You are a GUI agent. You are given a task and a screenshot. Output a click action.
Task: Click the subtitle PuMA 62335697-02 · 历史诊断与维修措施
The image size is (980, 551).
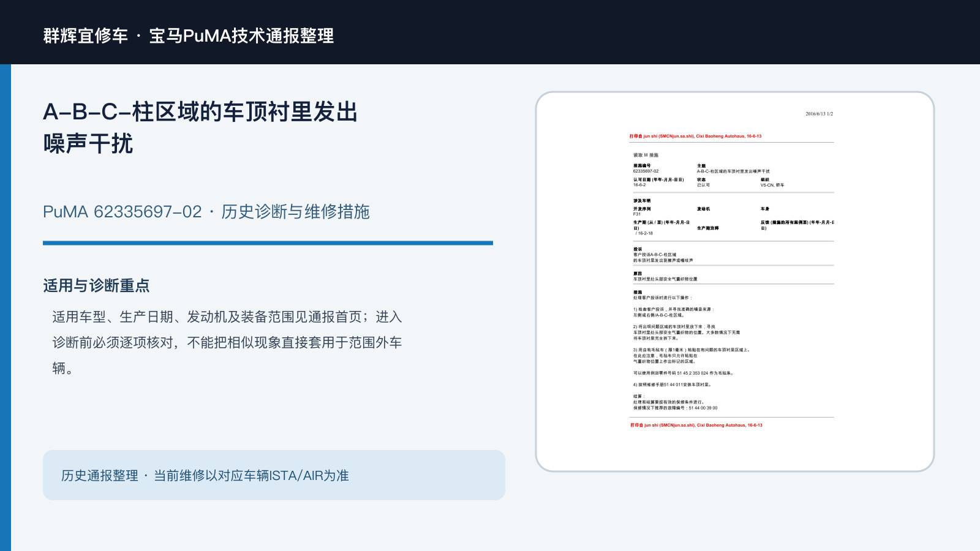pyautogui.click(x=206, y=212)
